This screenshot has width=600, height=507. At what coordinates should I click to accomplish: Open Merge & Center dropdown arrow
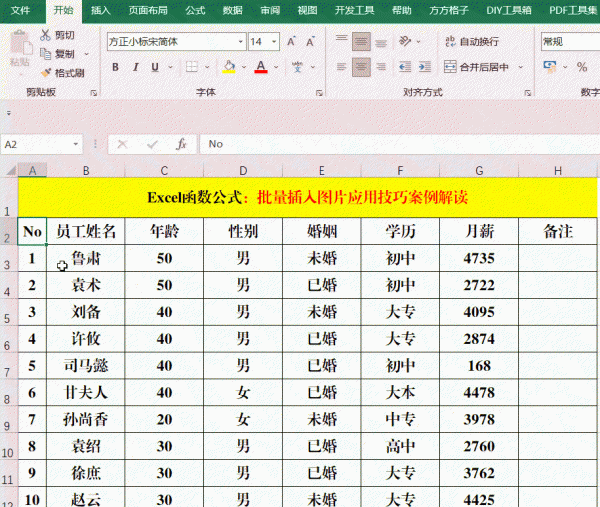520,67
